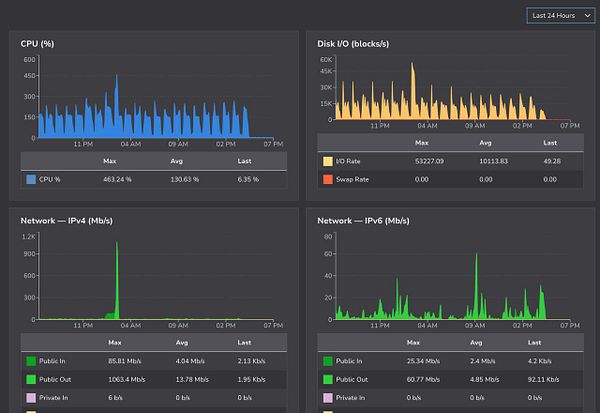Viewport: 600px width, 413px height.
Task: Click the Network — IPv4 (Mb/s) title
Action: pyautogui.click(x=67, y=221)
